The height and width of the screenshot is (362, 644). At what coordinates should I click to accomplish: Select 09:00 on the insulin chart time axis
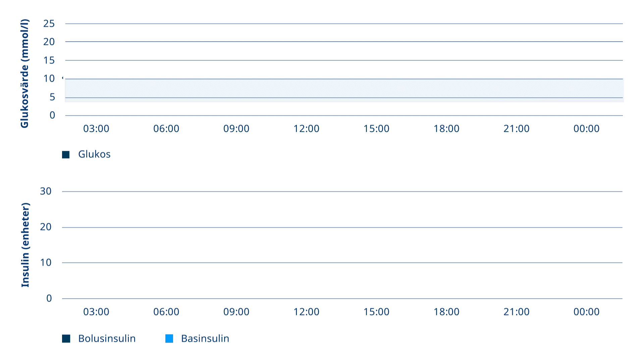point(236,312)
